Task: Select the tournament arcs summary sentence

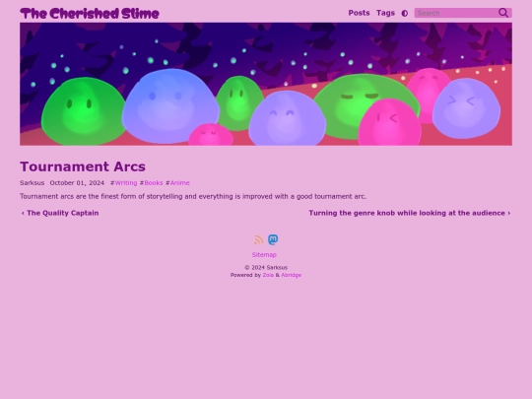Action: coord(193,196)
